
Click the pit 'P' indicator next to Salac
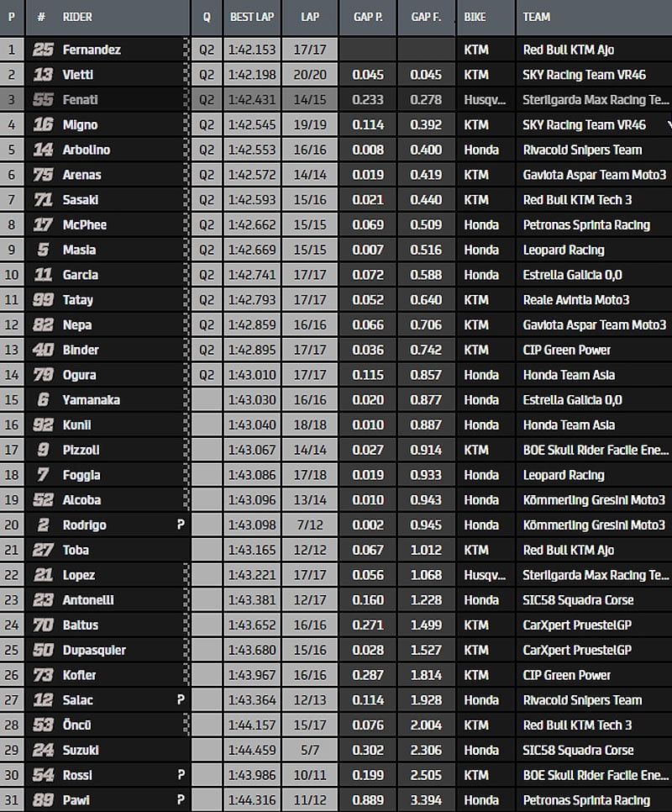180,700
